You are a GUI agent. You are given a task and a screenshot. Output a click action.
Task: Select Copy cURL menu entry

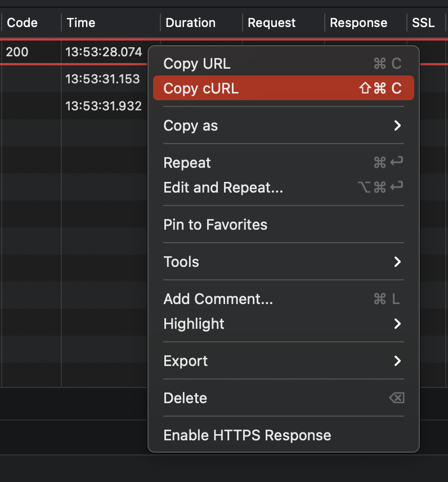[283, 88]
